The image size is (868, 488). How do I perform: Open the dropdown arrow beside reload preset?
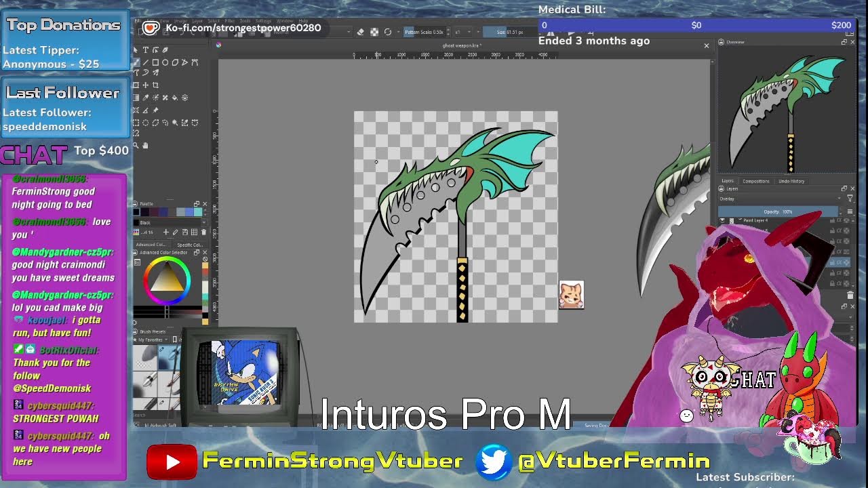coord(399,32)
